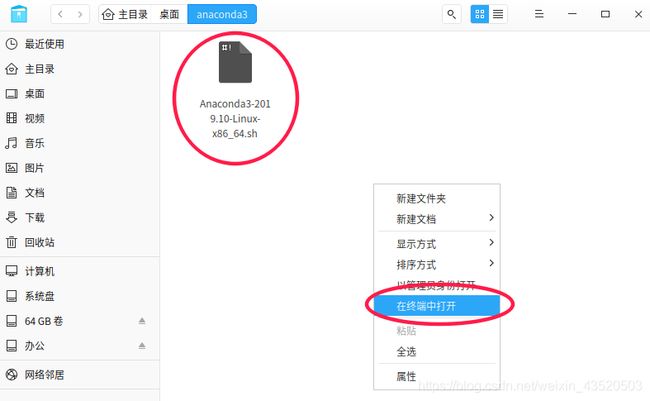Open 视频 in sidebar
Viewport: 650px width, 401px height.
pyautogui.click(x=80, y=119)
